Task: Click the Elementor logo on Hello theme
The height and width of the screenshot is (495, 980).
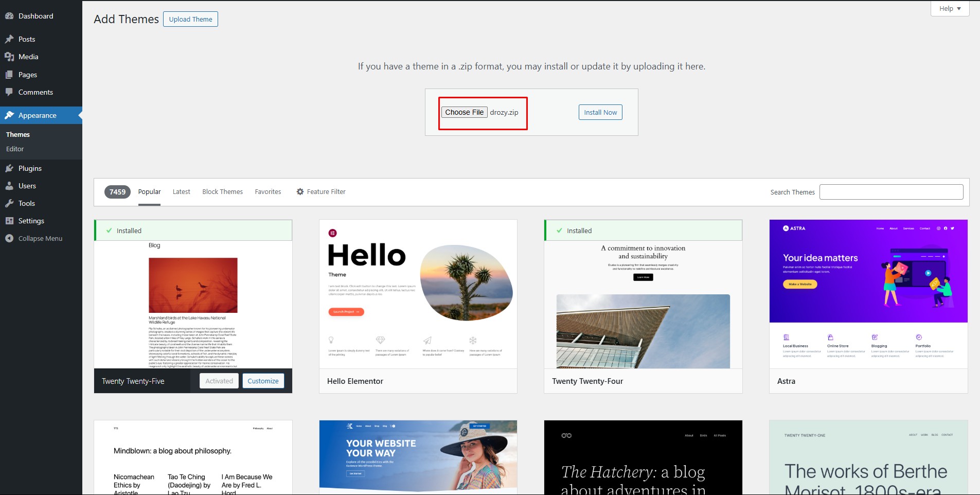Action: coord(333,233)
